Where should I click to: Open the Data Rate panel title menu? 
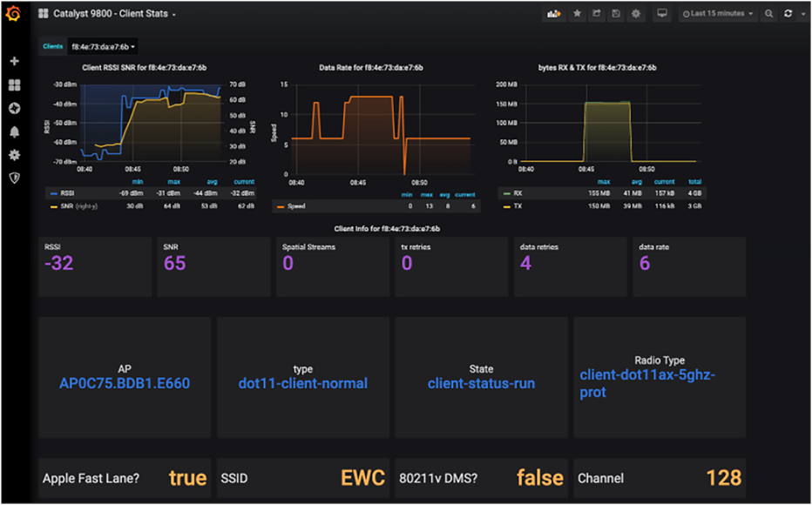point(371,67)
